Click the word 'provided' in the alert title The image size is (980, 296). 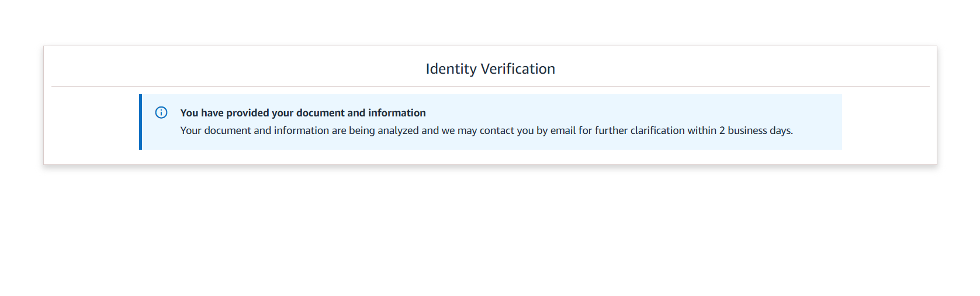coord(248,113)
